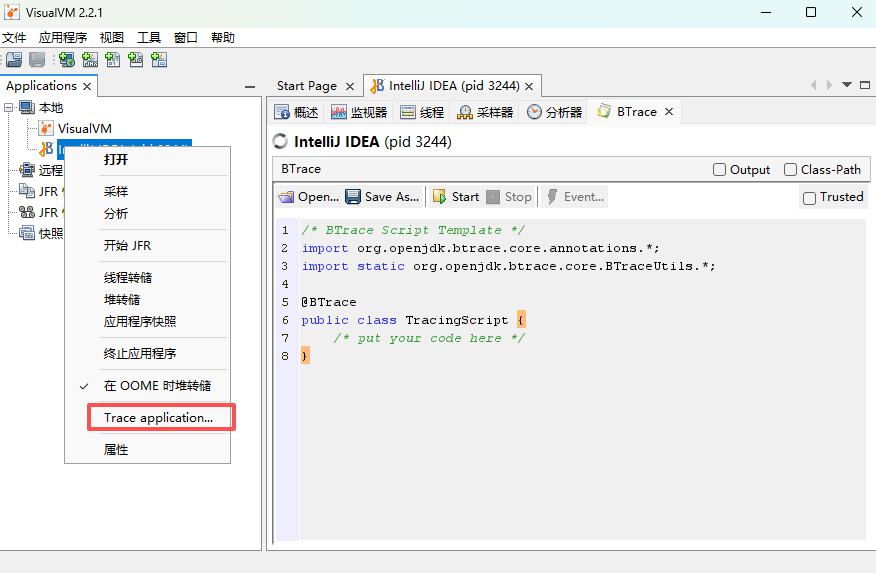
Task: Switch to the Start Page tab
Action: click(307, 85)
